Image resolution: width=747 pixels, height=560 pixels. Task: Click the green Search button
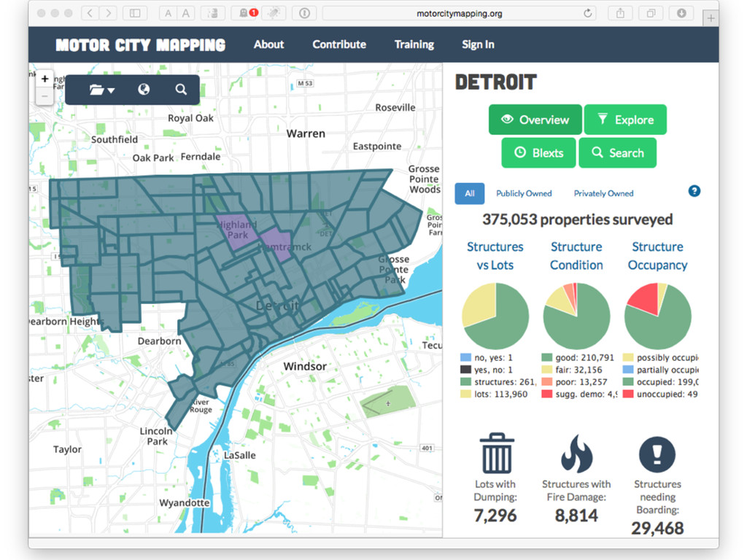618,153
